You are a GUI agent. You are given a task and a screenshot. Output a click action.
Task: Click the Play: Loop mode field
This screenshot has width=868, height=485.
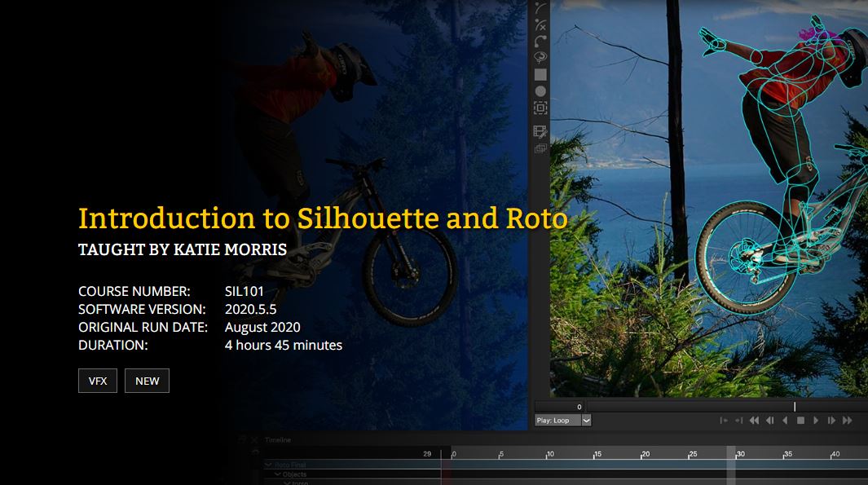point(557,421)
